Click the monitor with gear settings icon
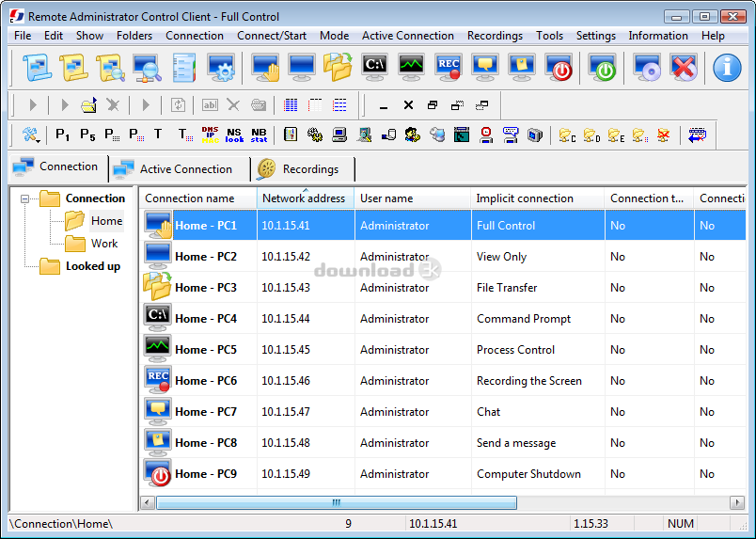Screen dimensions: 756x539 point(221,68)
